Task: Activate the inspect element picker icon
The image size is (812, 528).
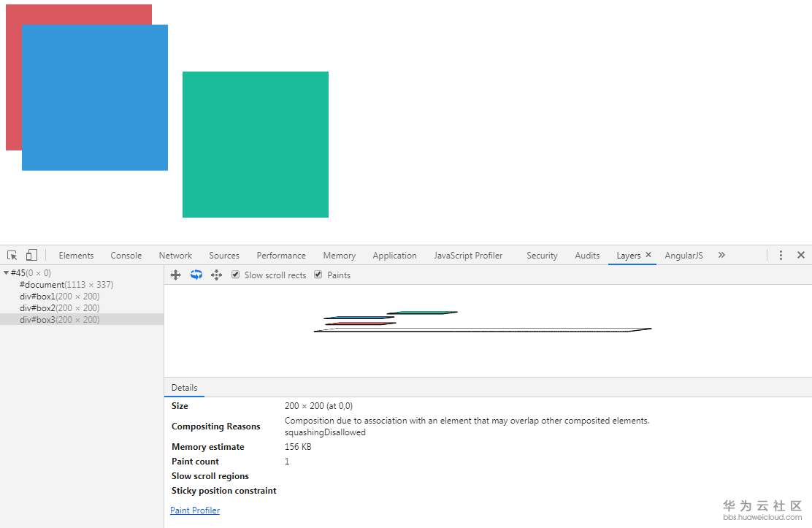Action: (12, 255)
